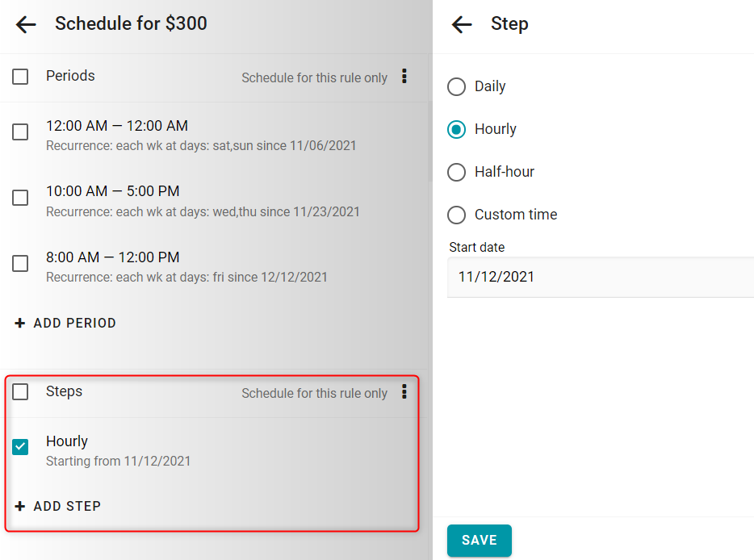Go back from Schedule for $300

point(26,24)
